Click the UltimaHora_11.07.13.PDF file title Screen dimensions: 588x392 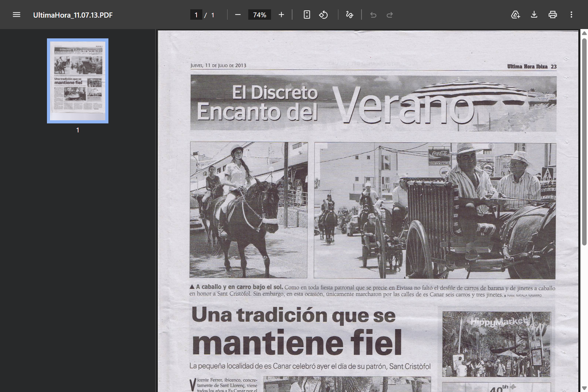point(73,15)
